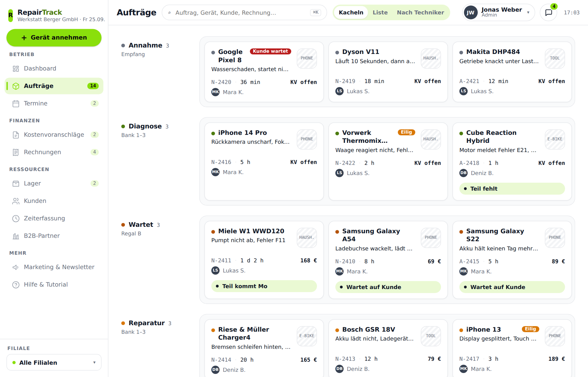Click the Termine calendar icon
588x377 pixels.
16,104
